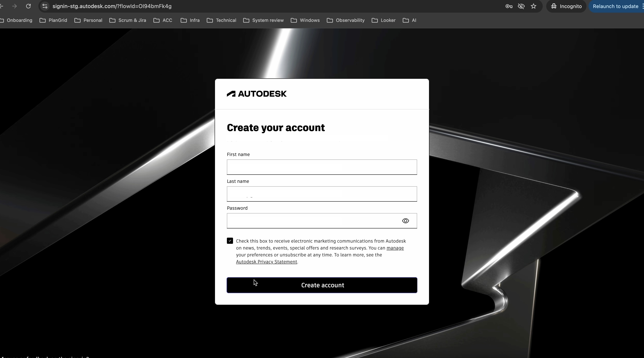The height and width of the screenshot is (358, 644).
Task: Click the back navigation arrow
Action: tap(2, 6)
